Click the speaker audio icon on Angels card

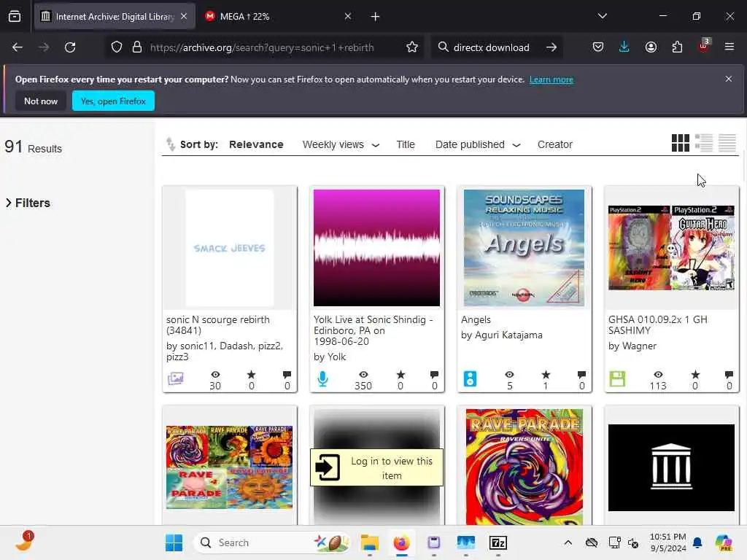[471, 379]
